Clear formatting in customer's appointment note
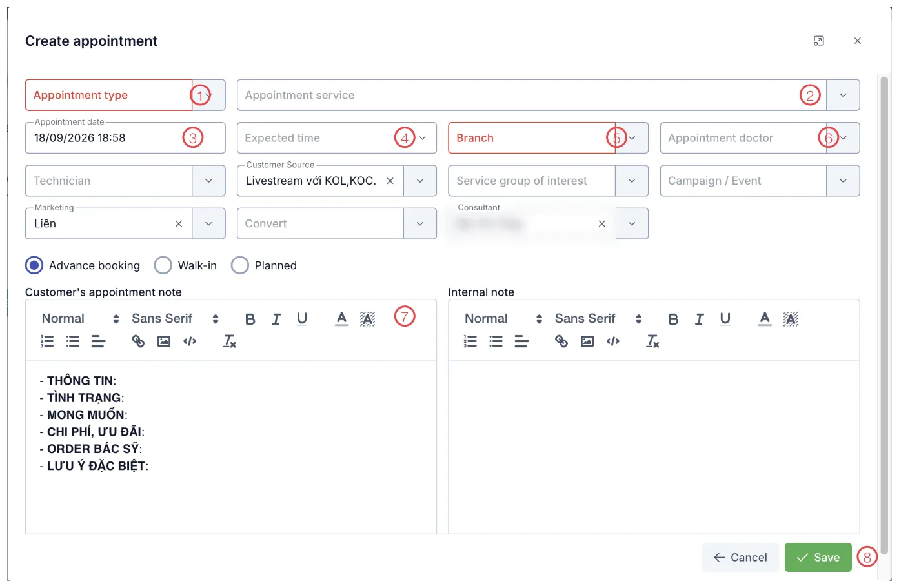This screenshot has width=899, height=588. click(x=230, y=341)
